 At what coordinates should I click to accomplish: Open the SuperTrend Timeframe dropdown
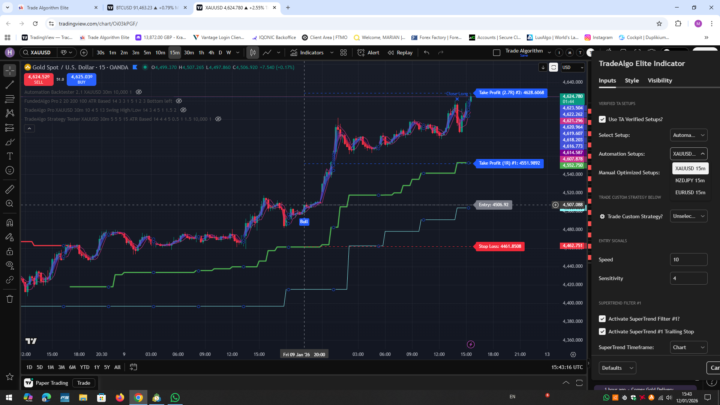(688, 348)
